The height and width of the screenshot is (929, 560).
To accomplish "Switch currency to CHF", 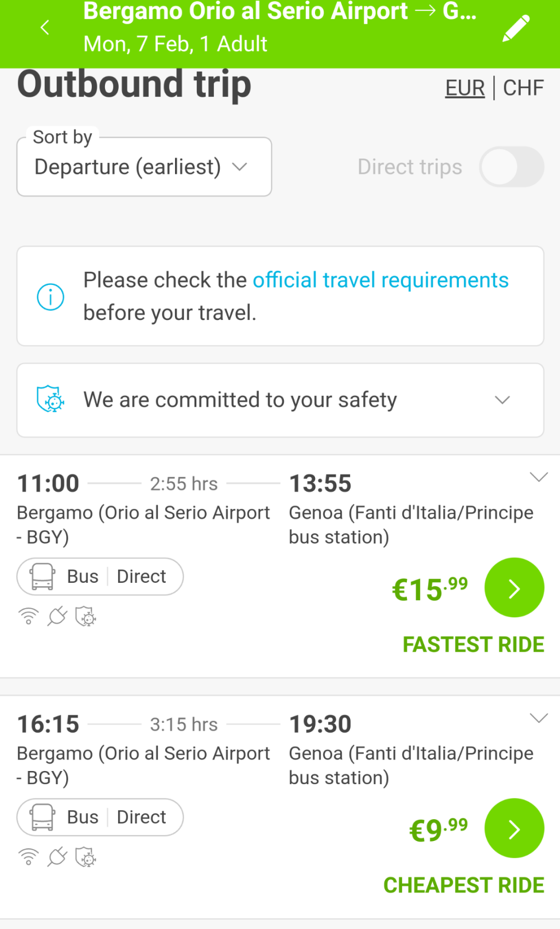I will 523,88.
